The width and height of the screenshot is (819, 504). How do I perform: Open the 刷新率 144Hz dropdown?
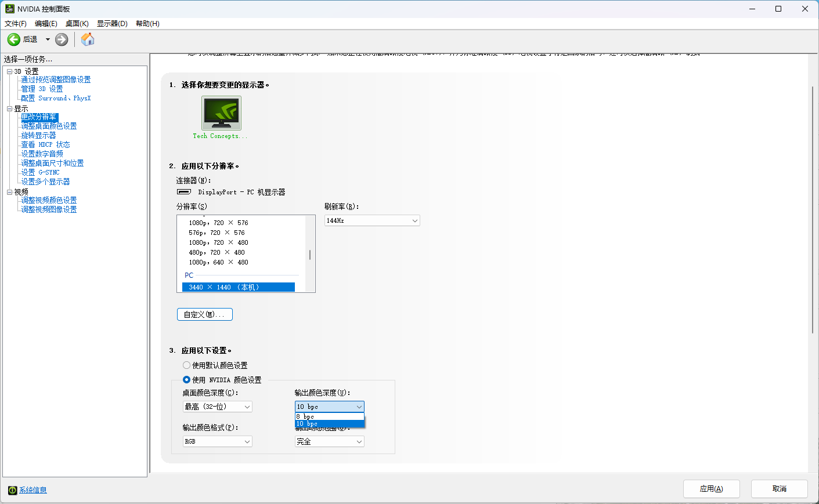372,221
